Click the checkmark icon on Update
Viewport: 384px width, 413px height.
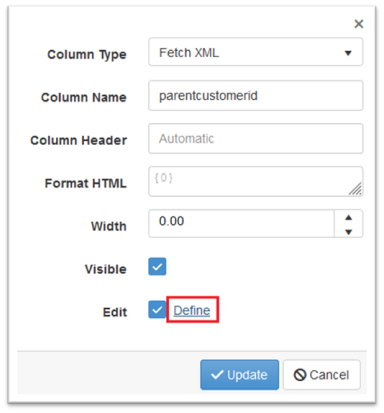[x=217, y=375]
